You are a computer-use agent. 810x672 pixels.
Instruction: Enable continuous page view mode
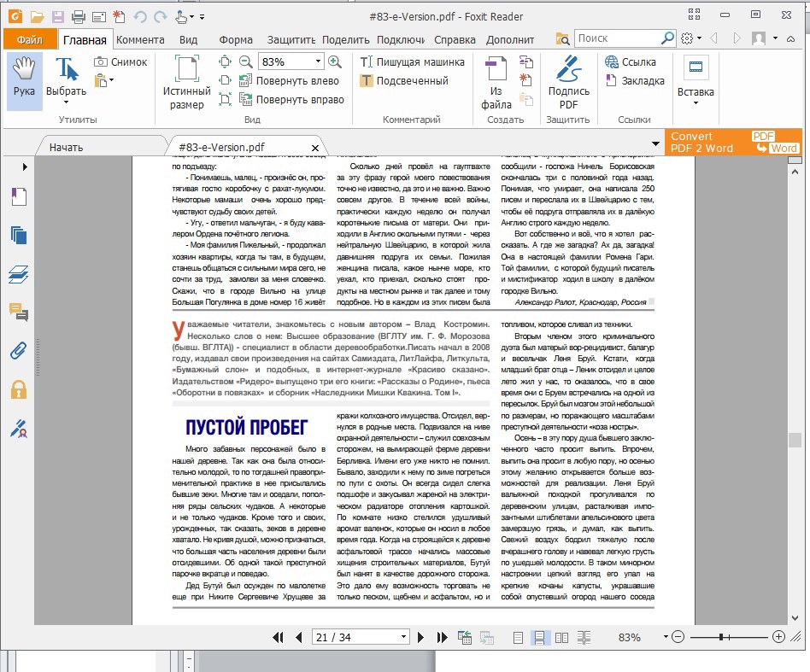coord(539,637)
